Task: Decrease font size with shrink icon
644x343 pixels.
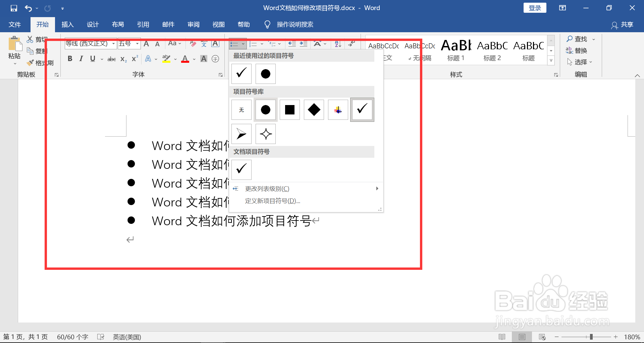Action: [x=157, y=44]
